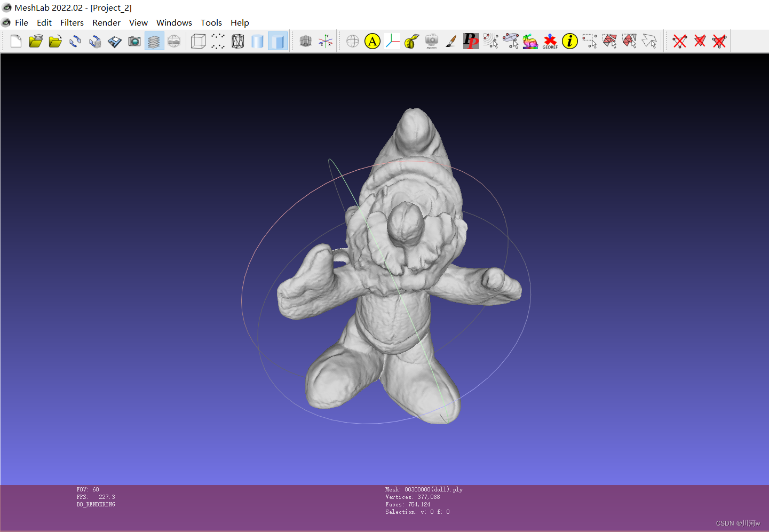Toggle the XYZ axis display
Viewport: 769px width, 532px height.
[x=326, y=41]
